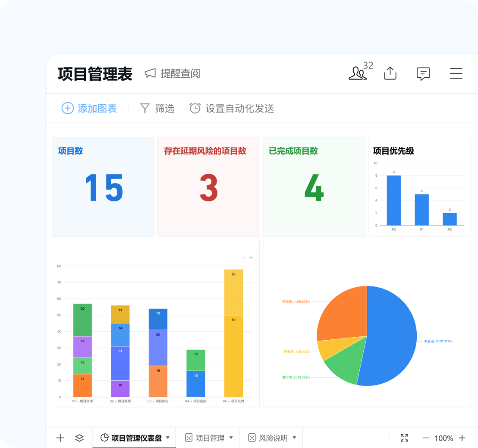Screen dimensions: 478x448
Task: Switch to the 项目管理 tab
Action: click(x=210, y=438)
